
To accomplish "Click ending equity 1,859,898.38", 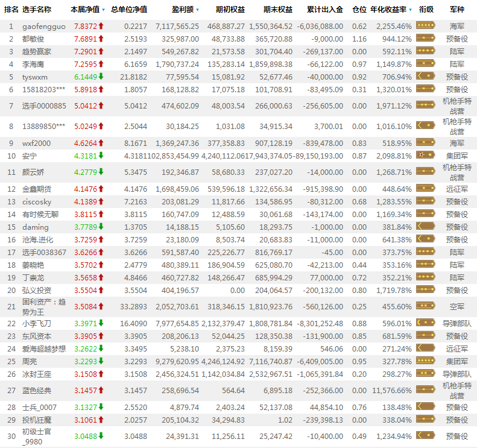I will (271, 65).
